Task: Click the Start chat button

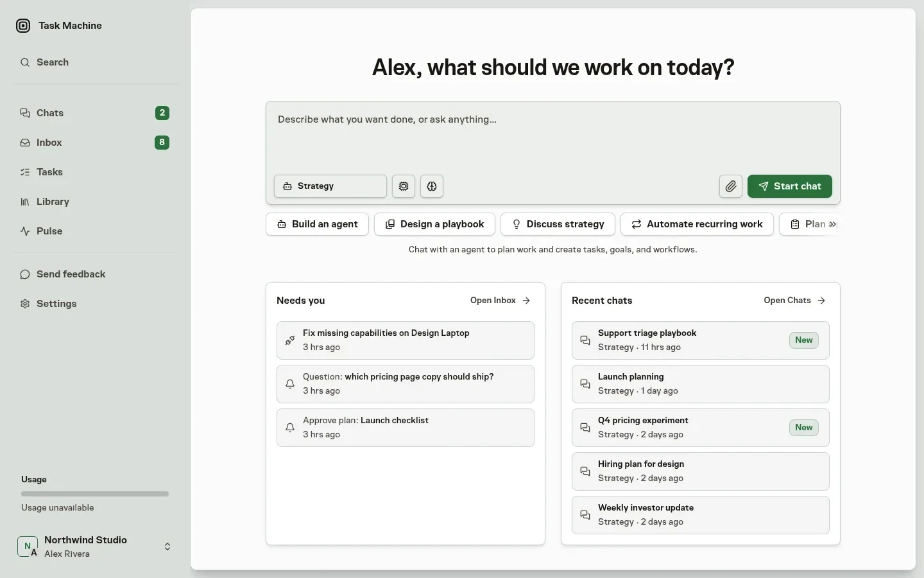Action: [790, 186]
